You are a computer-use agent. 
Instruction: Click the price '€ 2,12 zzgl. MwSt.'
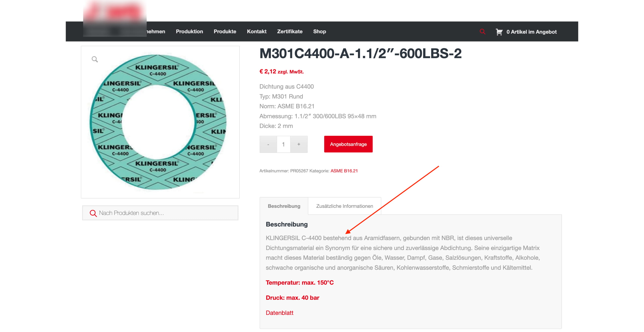coord(281,72)
